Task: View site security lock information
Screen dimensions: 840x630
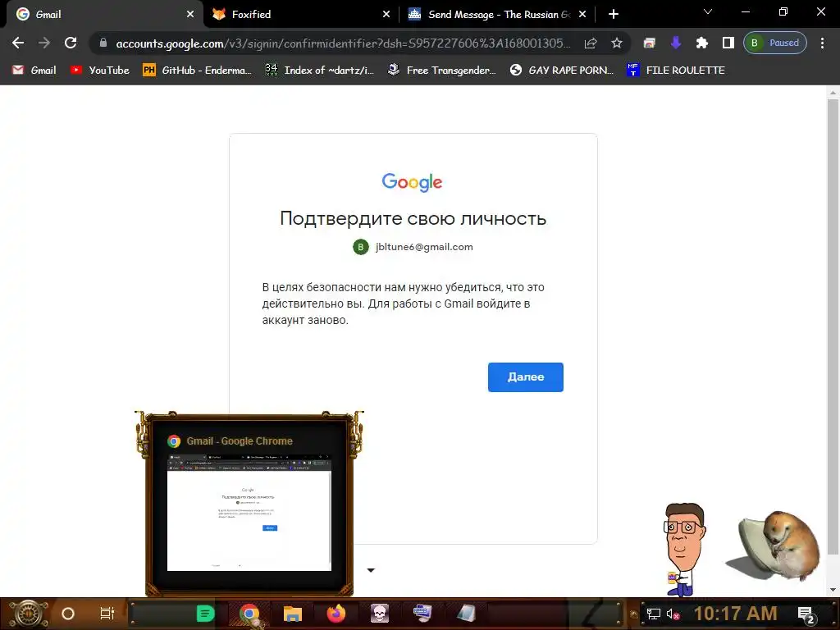Action: pos(103,43)
